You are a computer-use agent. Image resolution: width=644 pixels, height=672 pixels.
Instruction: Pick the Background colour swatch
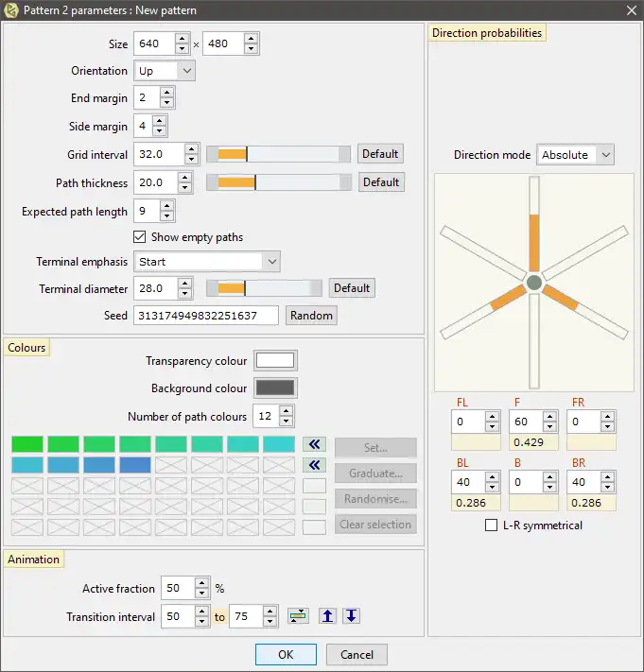tap(275, 388)
